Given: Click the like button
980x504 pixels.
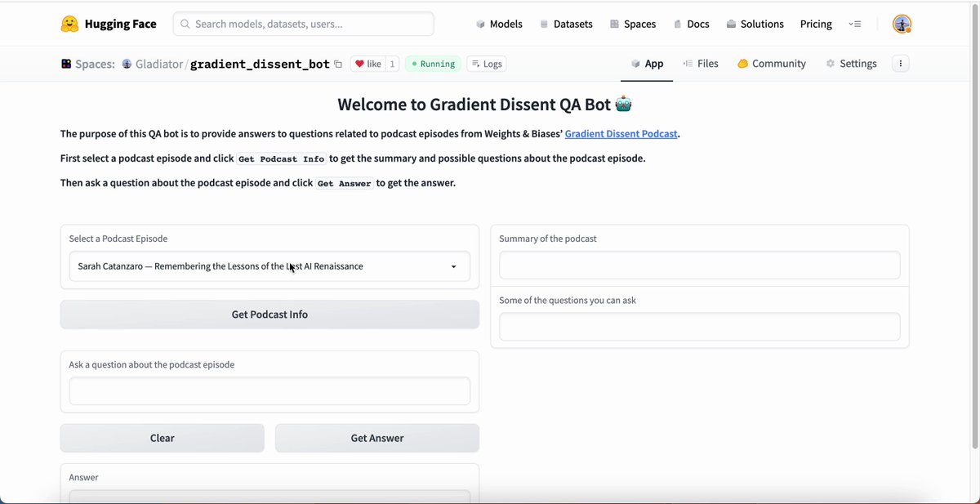Looking at the screenshot, I should [368, 64].
